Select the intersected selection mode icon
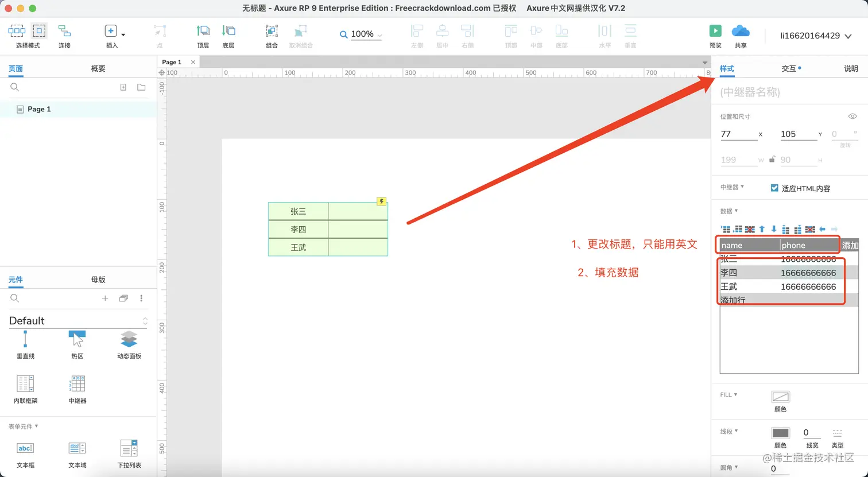868x477 pixels. 17,31
